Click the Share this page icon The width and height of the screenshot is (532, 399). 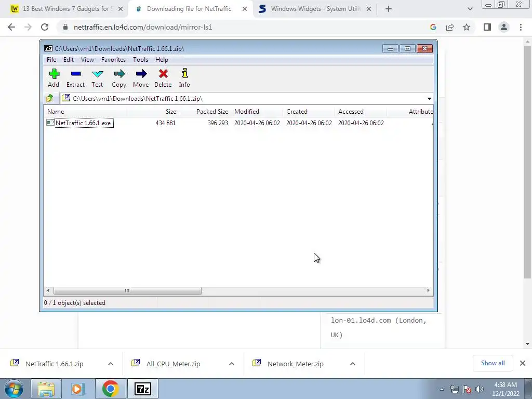450,27
